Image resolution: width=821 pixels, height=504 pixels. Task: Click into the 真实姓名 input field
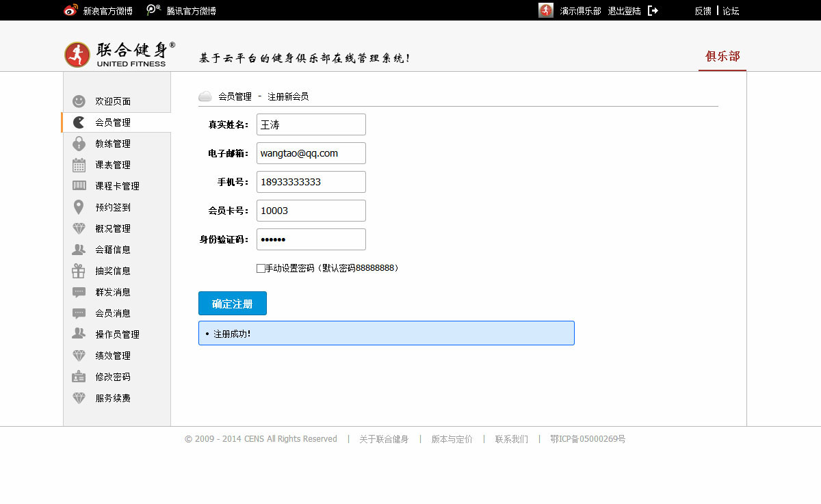[311, 124]
